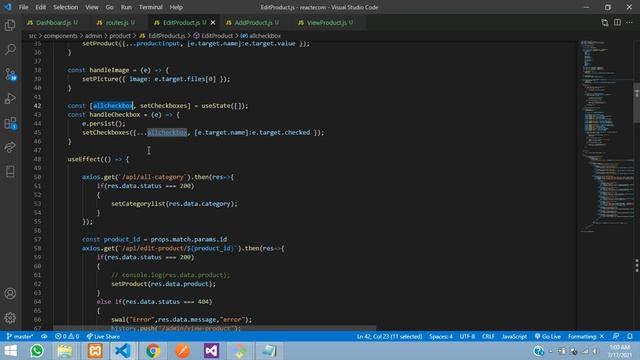Synchronize changes via cloud icon in status bar
This screenshot has height=360, width=640.
(44, 336)
